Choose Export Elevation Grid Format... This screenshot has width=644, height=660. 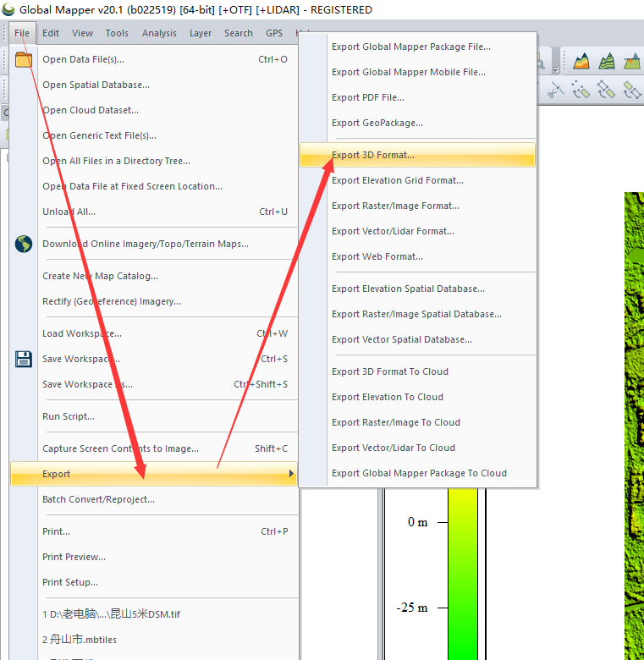(x=417, y=180)
